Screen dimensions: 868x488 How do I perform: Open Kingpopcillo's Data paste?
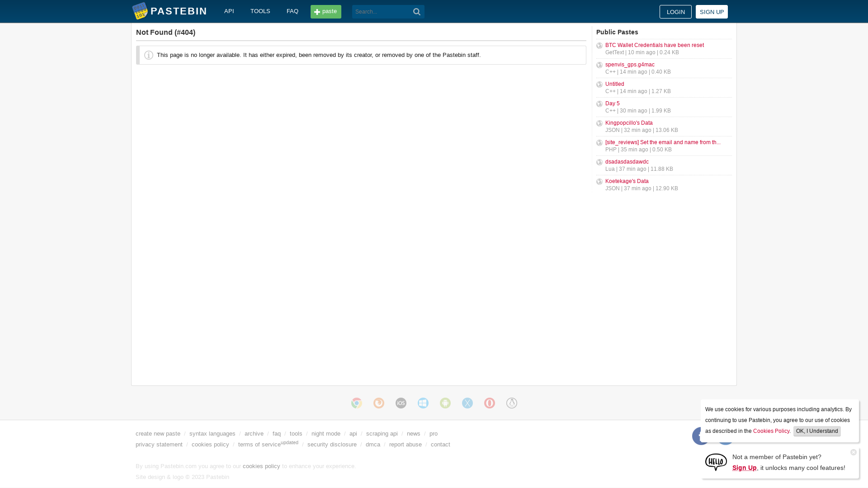[x=629, y=123]
